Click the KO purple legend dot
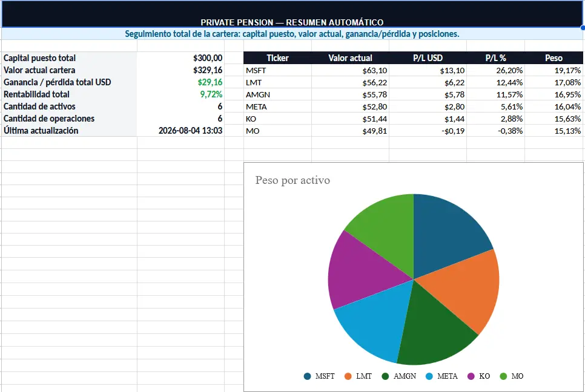585x392 pixels. [471, 376]
